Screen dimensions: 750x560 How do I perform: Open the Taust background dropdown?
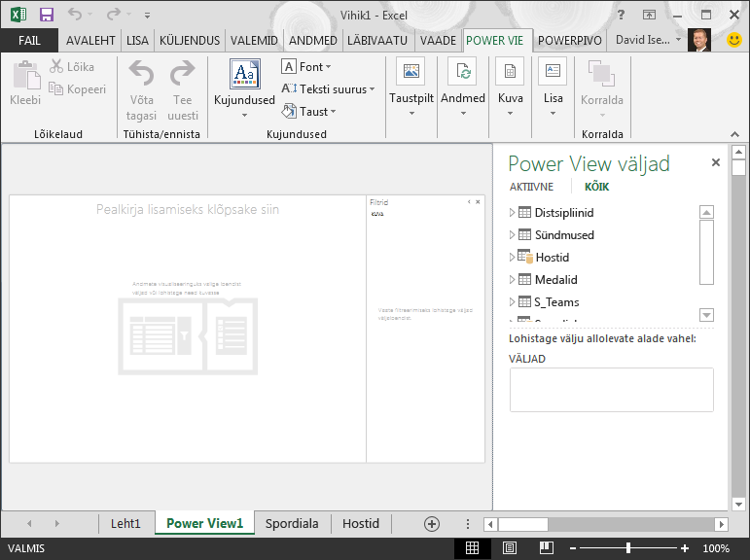[x=309, y=112]
